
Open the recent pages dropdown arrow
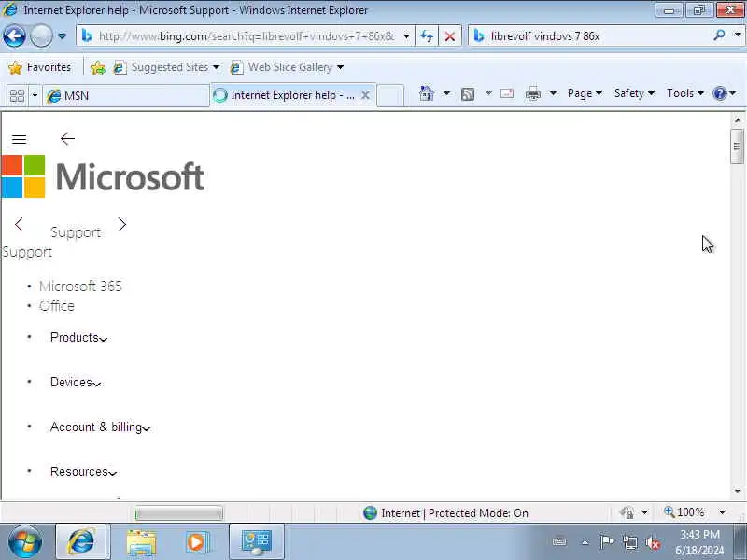click(x=62, y=36)
